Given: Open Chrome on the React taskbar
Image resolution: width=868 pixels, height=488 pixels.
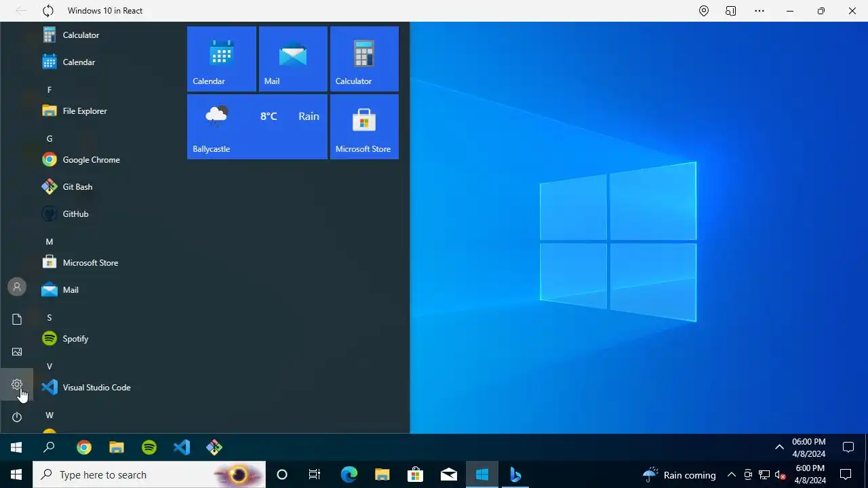Looking at the screenshot, I should click(84, 447).
